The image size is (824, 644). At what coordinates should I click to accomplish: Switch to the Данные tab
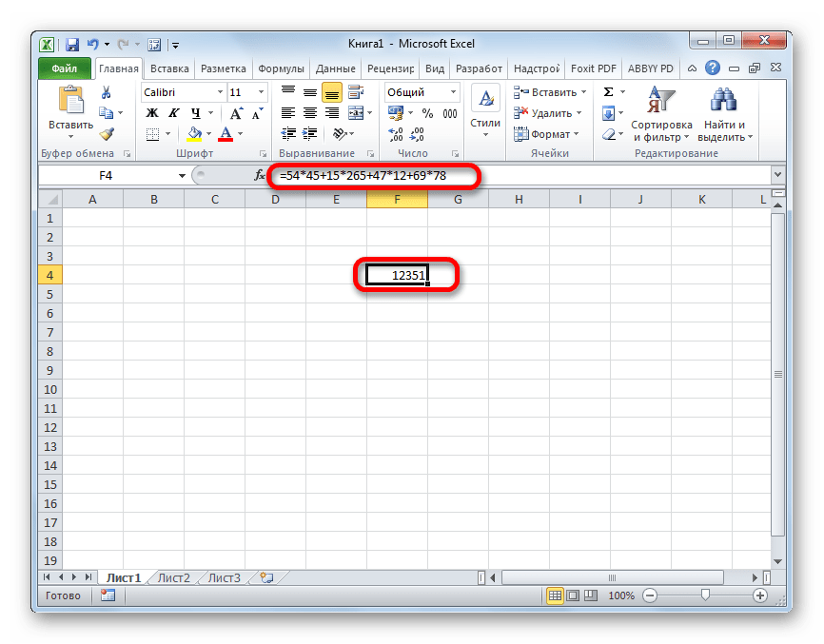click(335, 68)
